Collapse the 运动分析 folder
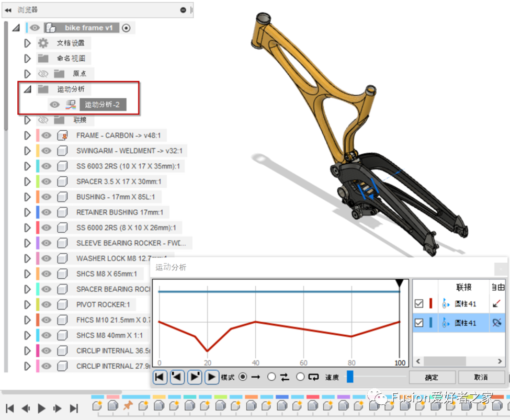510x420 pixels. (27, 89)
